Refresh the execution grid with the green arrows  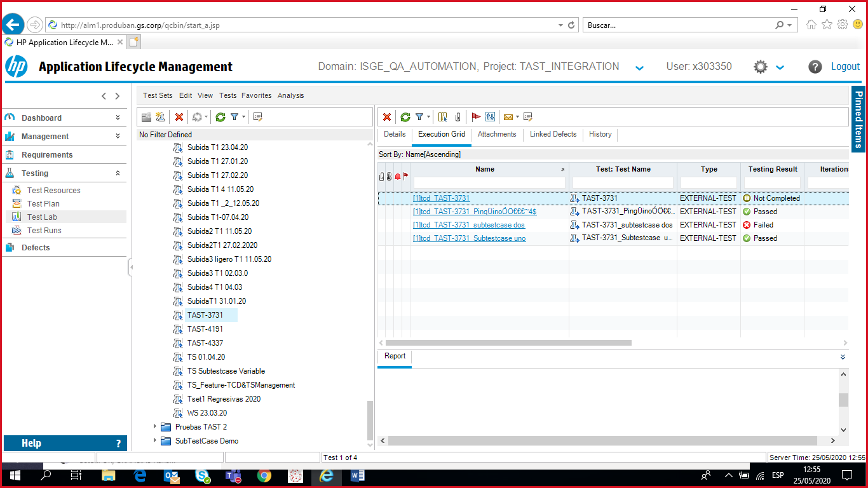(405, 117)
